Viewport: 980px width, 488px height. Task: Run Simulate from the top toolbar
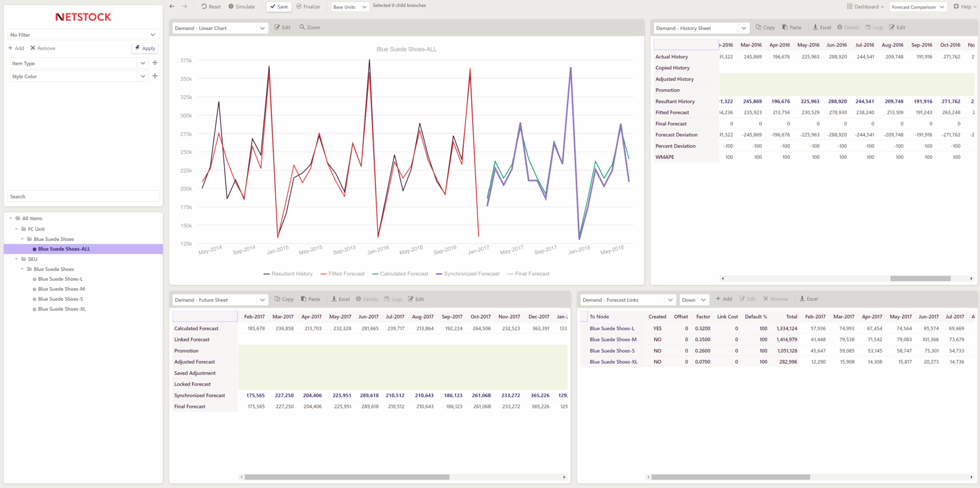(241, 7)
